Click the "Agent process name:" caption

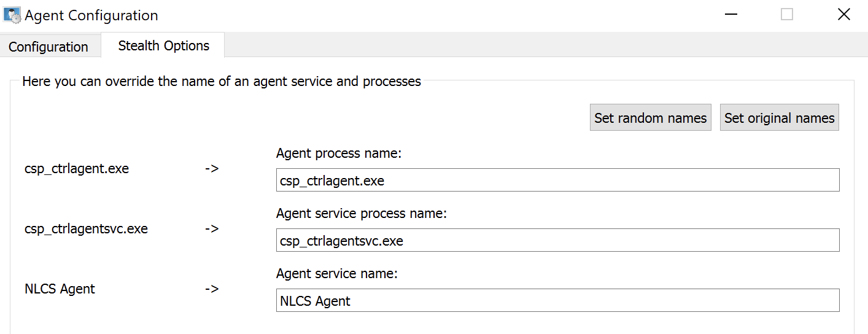pos(338,153)
